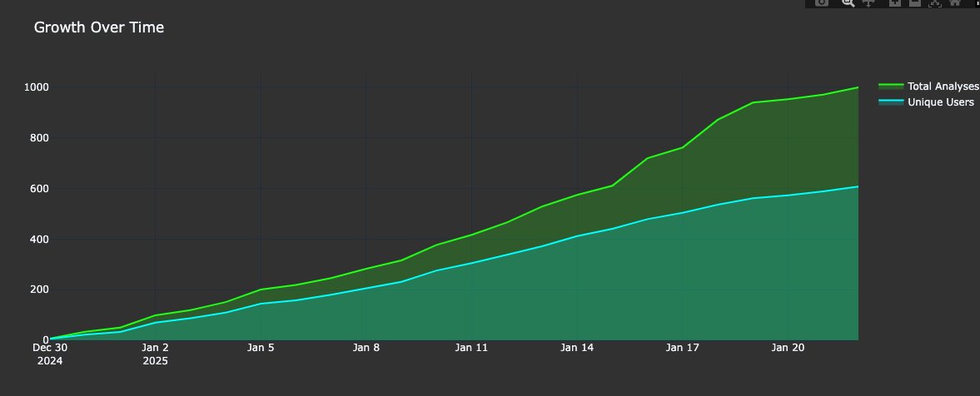Click the 600 y-axis label

coord(38,188)
